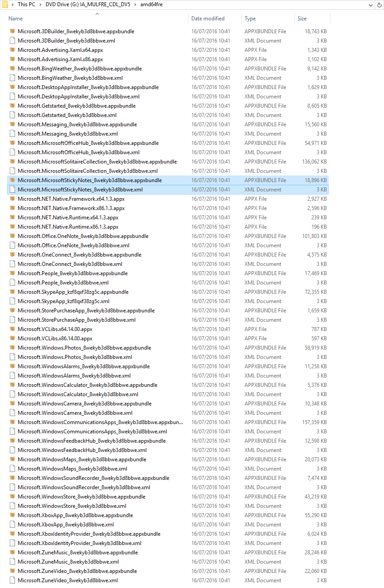The width and height of the screenshot is (384, 588).
Task: Select Microsoft.People xml file name
Action: point(63,283)
